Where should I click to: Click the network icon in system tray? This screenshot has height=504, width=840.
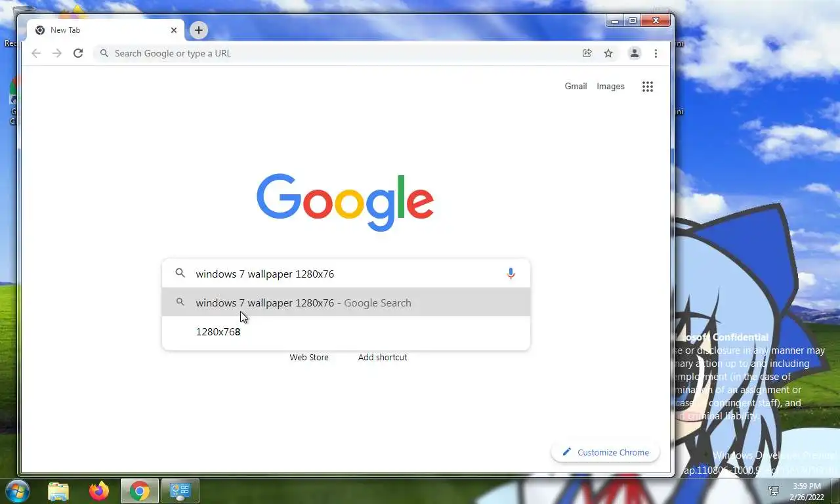point(774,491)
